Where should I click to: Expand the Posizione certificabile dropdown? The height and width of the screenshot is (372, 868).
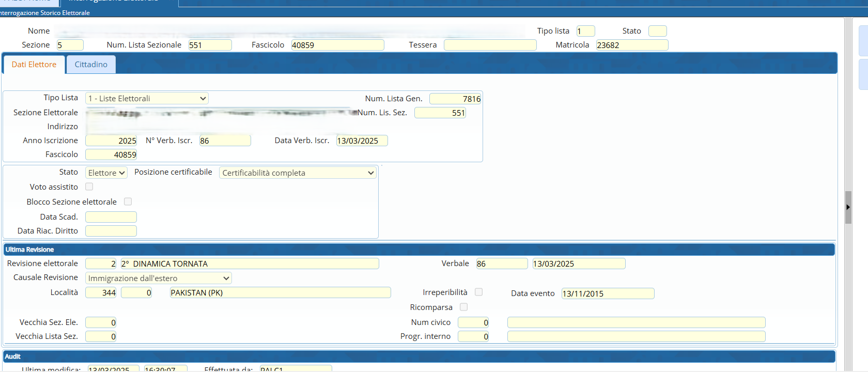(x=298, y=173)
